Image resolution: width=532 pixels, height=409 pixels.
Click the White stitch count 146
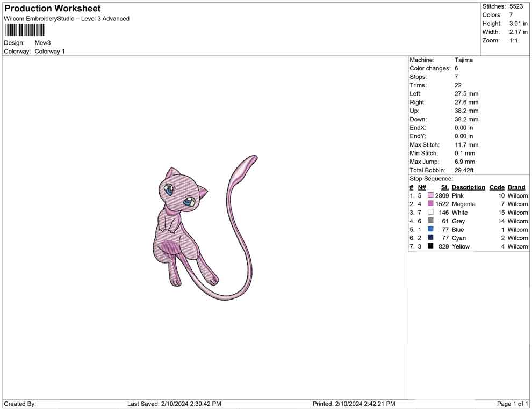pos(444,213)
